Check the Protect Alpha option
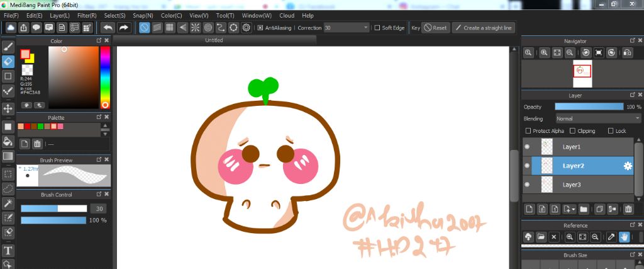The width and height of the screenshot is (644, 269). [x=528, y=131]
